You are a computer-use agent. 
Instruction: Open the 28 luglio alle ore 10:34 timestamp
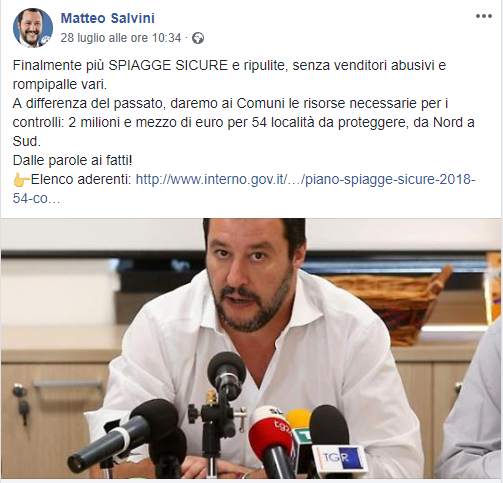pos(121,38)
